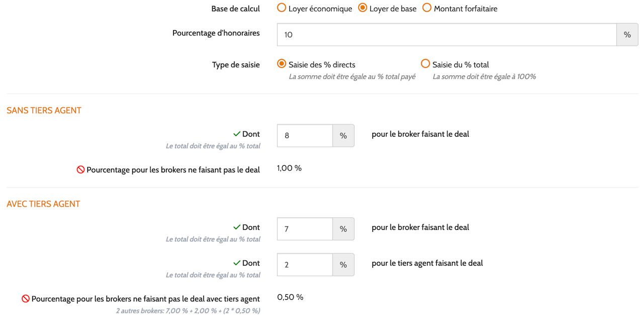Select the Loyer économique radio button
The image size is (644, 325).
click(282, 8)
